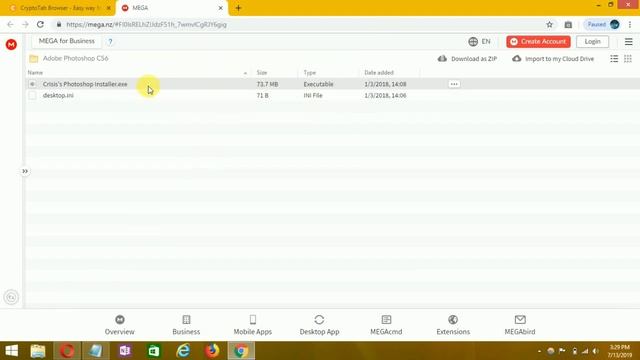This screenshot has height=360, width=640.
Task: Close the MEGA browser tab
Action: (220, 8)
